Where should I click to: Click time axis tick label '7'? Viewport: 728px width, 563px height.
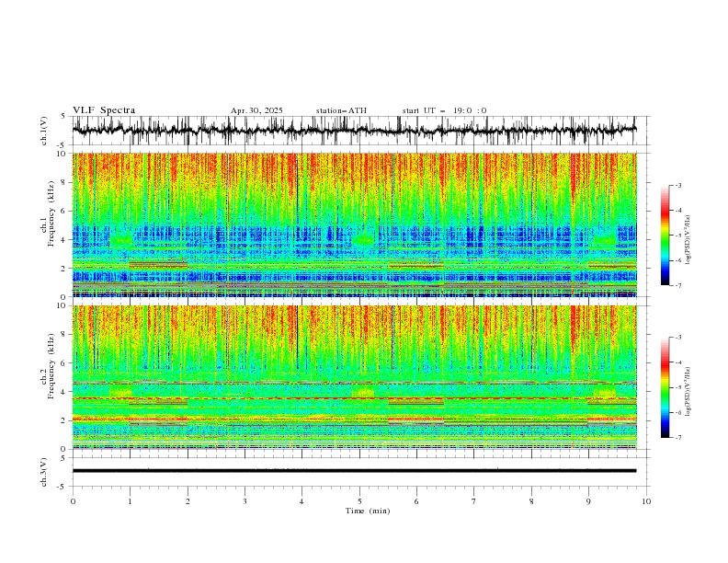tap(474, 501)
